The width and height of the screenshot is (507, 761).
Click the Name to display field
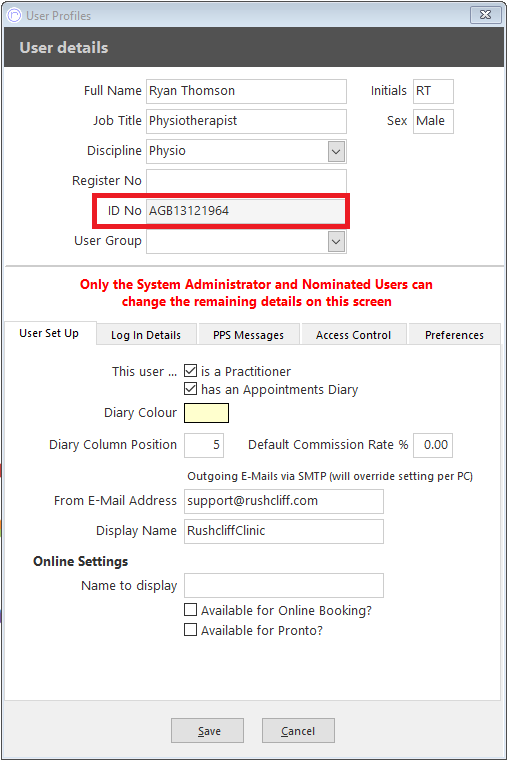tap(284, 585)
